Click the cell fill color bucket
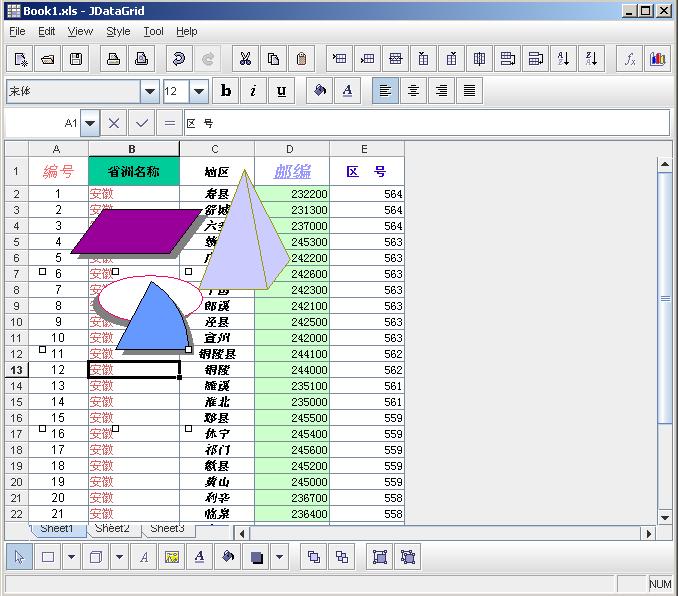 320,91
